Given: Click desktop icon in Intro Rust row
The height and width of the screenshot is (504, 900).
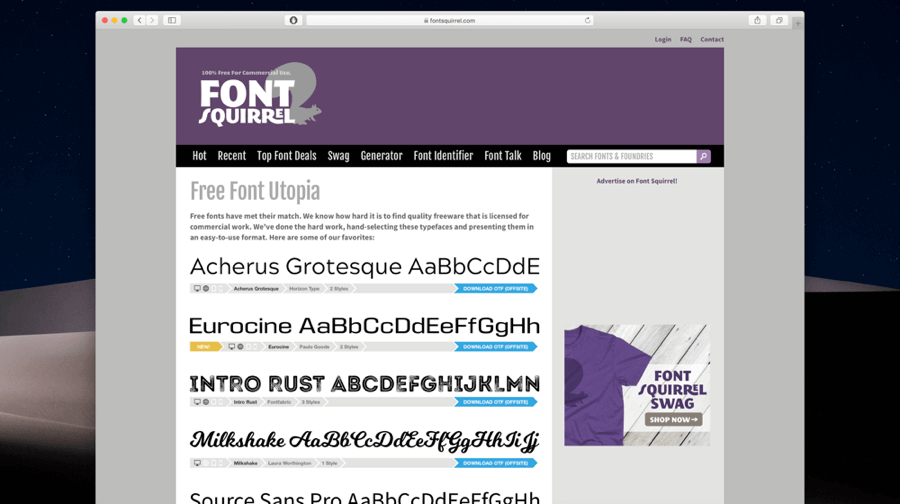Looking at the screenshot, I should (x=197, y=402).
